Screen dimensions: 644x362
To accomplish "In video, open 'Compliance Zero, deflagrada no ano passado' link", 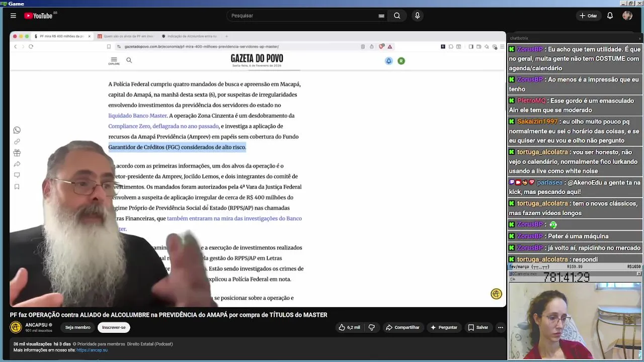I will coord(164,126).
